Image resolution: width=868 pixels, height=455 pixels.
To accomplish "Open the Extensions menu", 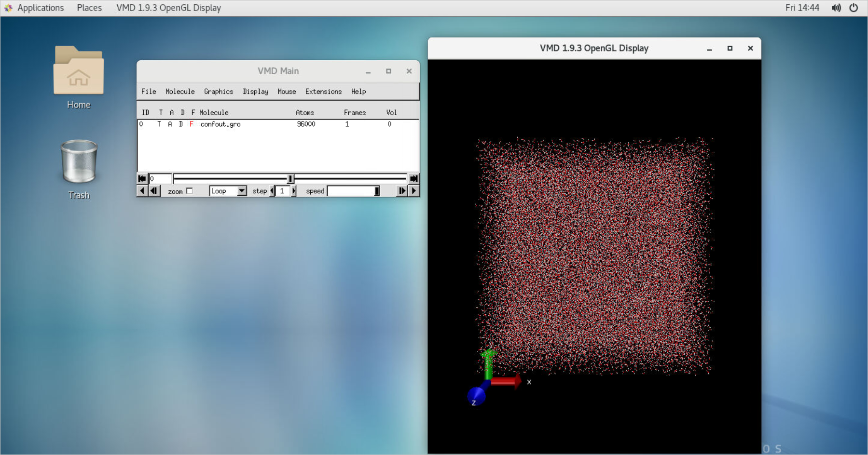I will pyautogui.click(x=323, y=92).
